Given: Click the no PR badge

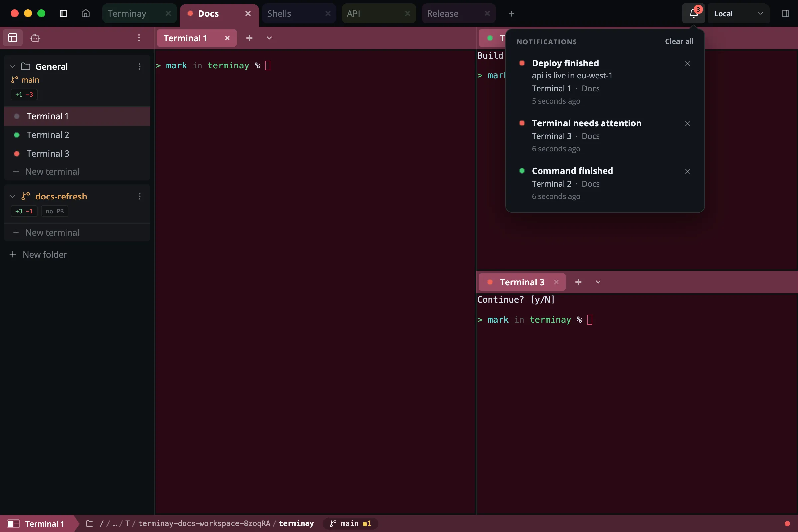Looking at the screenshot, I should click(55, 211).
